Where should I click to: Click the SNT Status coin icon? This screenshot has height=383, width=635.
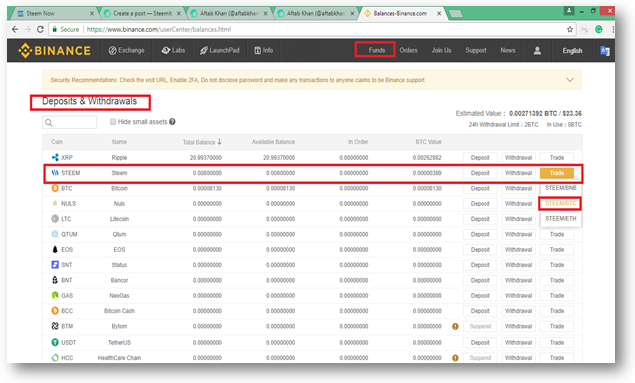click(55, 264)
